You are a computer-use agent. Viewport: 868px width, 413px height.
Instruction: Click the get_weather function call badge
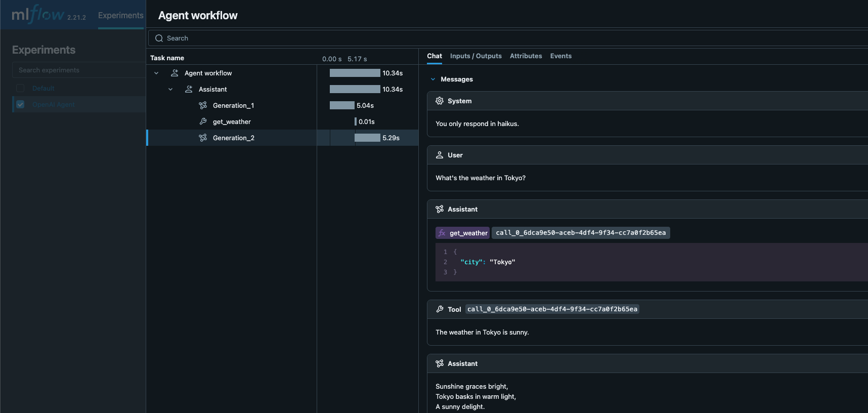463,233
